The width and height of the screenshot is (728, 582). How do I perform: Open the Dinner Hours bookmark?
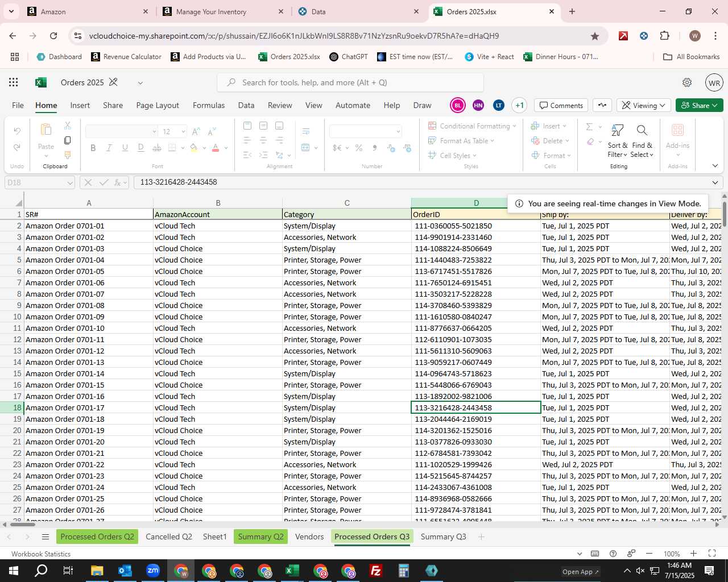point(561,57)
